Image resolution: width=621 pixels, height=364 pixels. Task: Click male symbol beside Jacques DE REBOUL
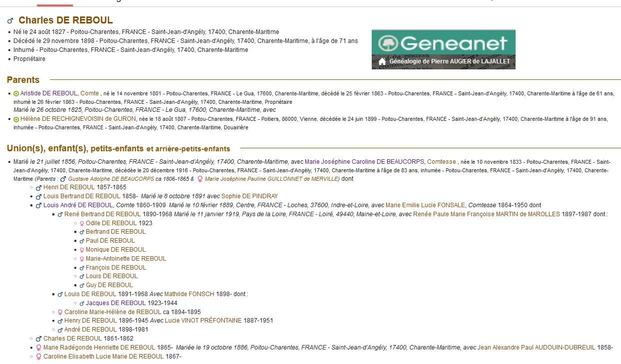pyautogui.click(x=82, y=304)
